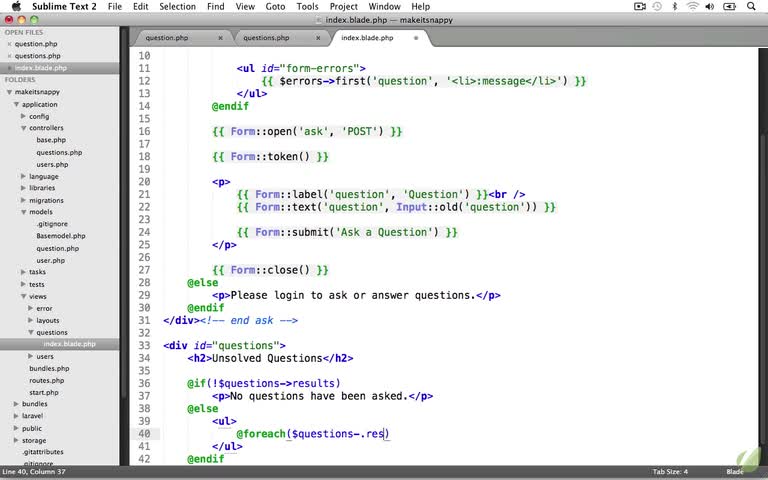Viewport: 768px width, 480px height.
Task: Open Spotlight search magnifier icon
Action: point(751,6)
